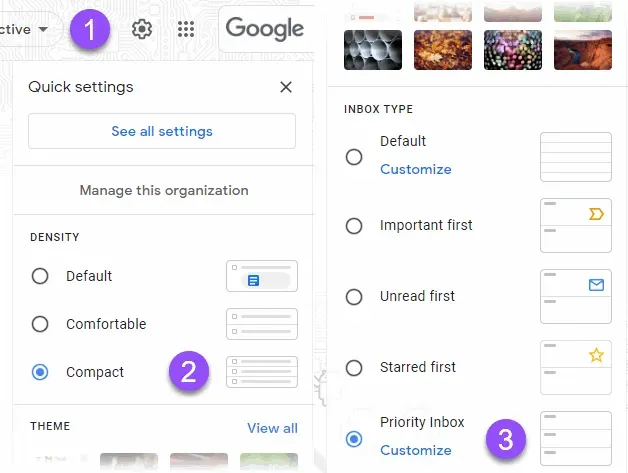Click the Default density preview icon
628x473 pixels.
(262, 276)
